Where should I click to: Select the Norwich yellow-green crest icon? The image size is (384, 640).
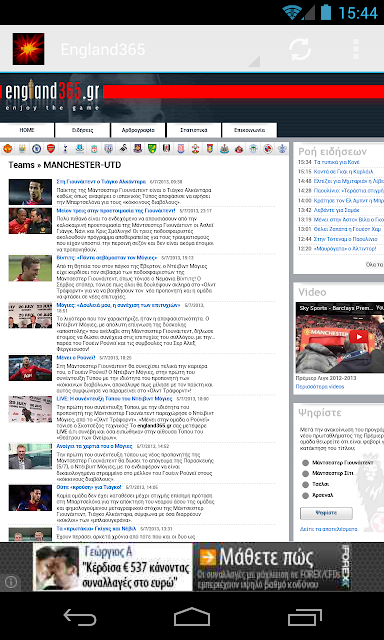[152, 149]
